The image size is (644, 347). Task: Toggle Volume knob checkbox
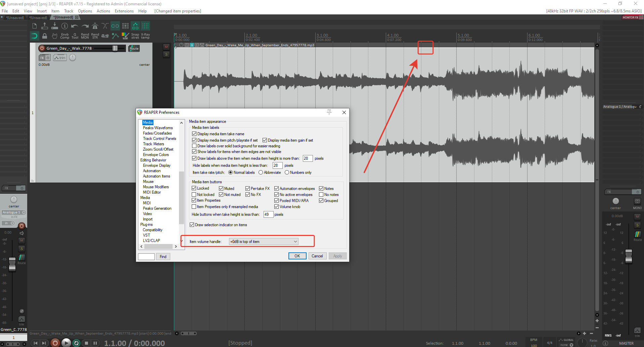click(x=276, y=207)
